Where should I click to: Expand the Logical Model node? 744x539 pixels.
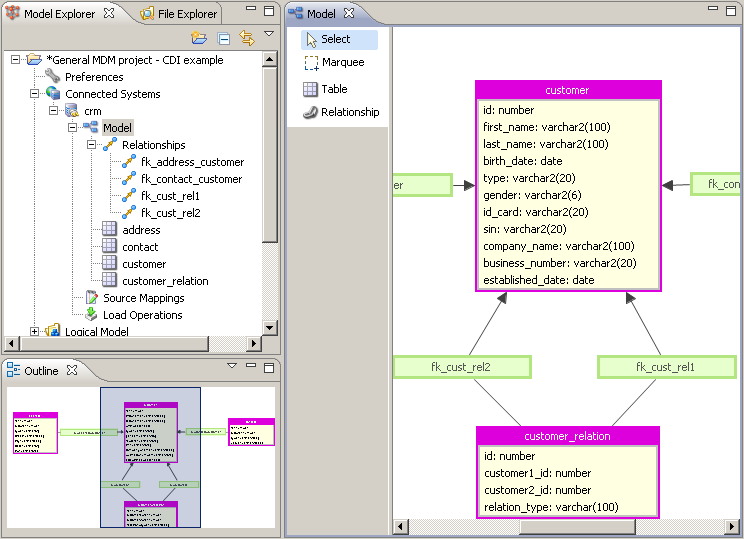tap(35, 331)
